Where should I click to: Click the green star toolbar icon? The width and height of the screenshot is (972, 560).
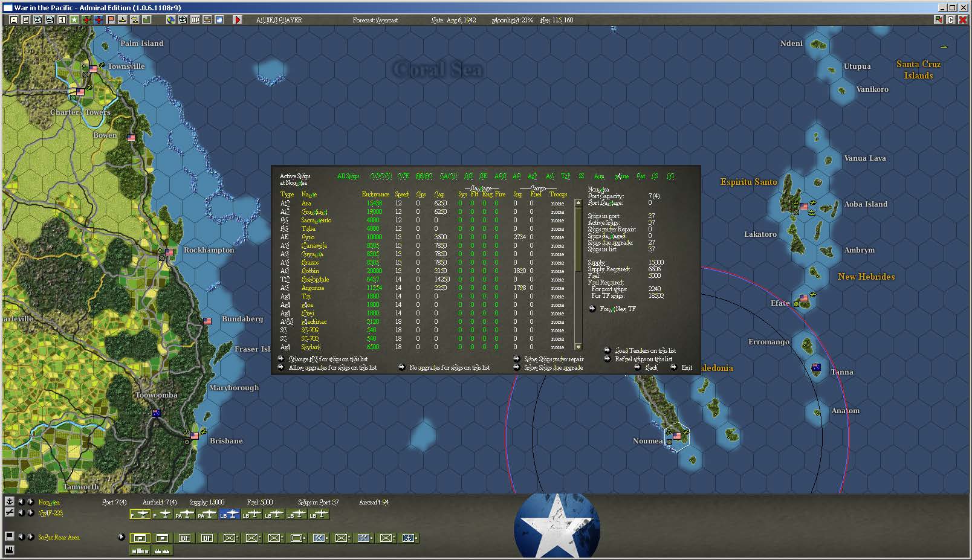74,20
